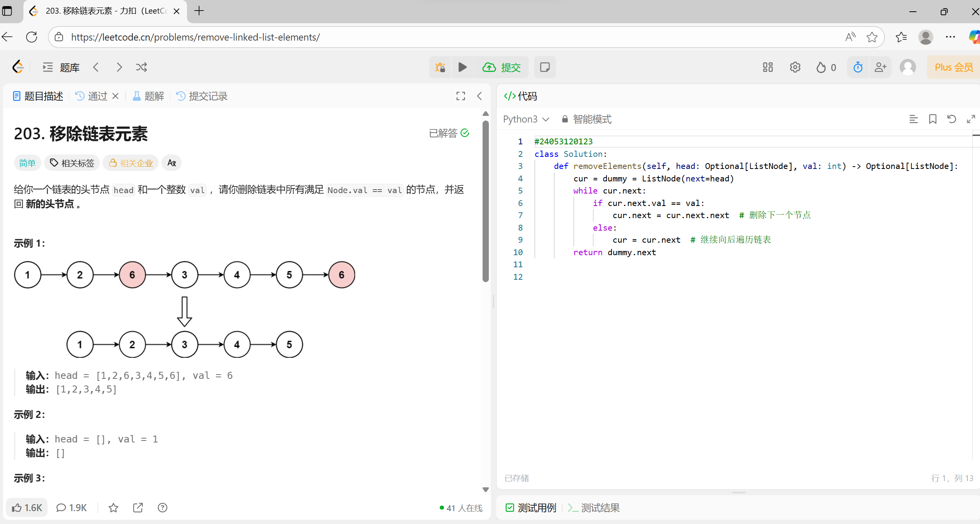Open the Python3 language dropdown
The width and height of the screenshot is (980, 524).
(x=526, y=119)
